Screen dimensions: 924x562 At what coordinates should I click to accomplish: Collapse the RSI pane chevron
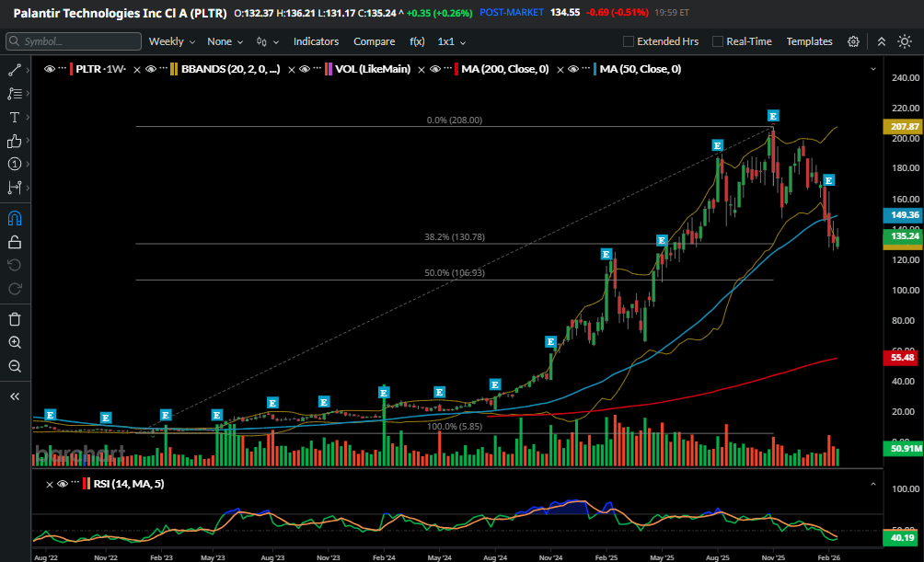click(873, 484)
